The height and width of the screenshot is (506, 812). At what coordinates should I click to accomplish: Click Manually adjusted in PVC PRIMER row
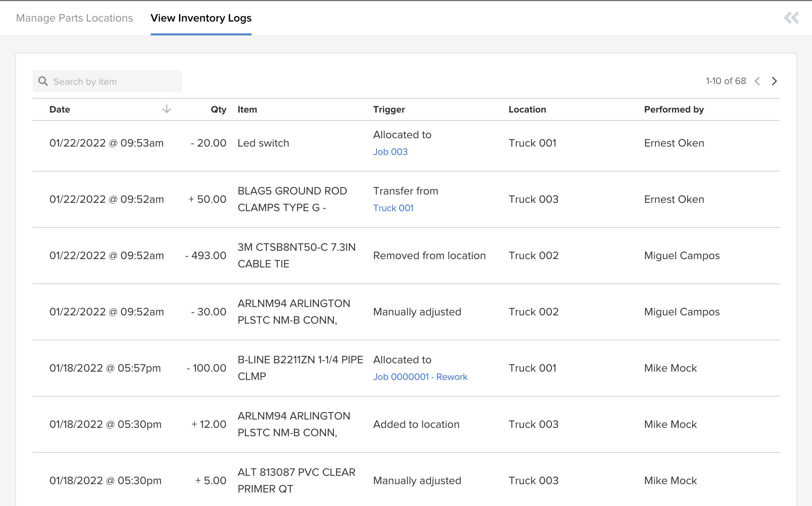[417, 481]
